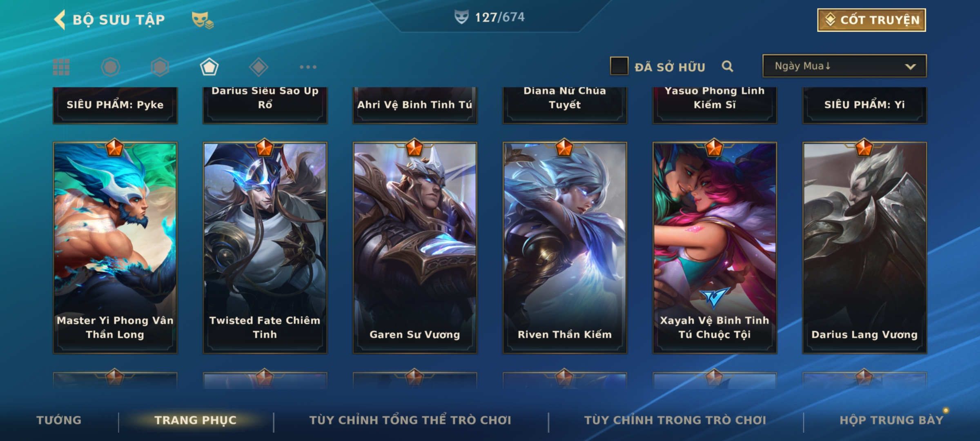The width and height of the screenshot is (980, 441).
Task: Open the skin masks stack icon
Action: pyautogui.click(x=203, y=20)
